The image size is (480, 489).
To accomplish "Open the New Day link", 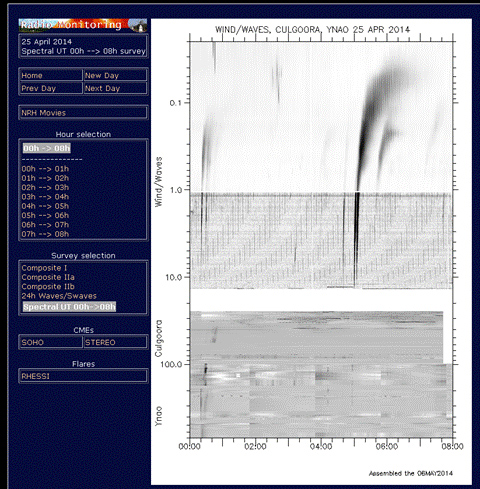I will pyautogui.click(x=115, y=75).
